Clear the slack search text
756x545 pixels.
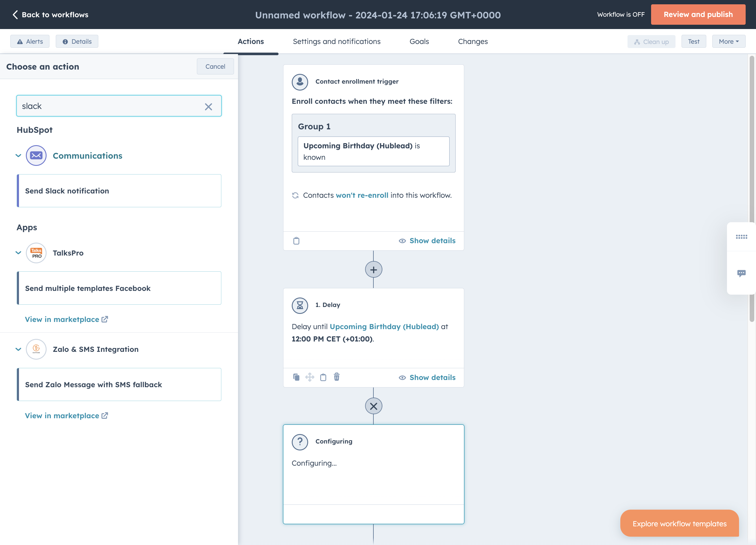tap(208, 107)
